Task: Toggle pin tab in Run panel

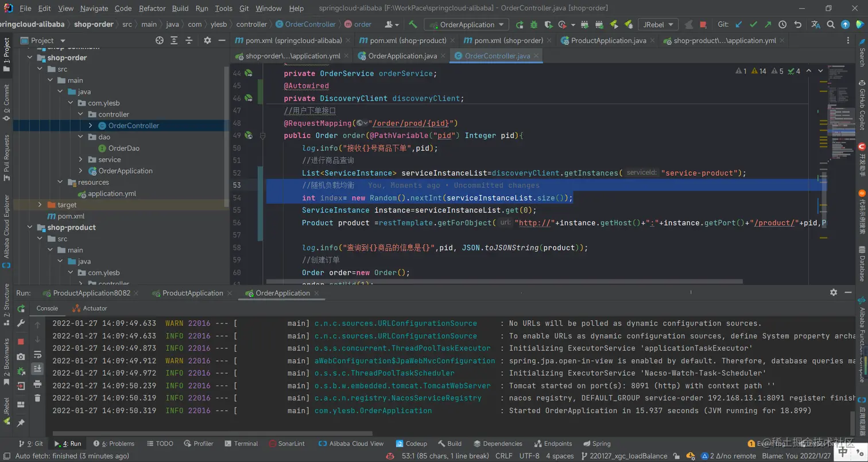Action: pyautogui.click(x=21, y=423)
